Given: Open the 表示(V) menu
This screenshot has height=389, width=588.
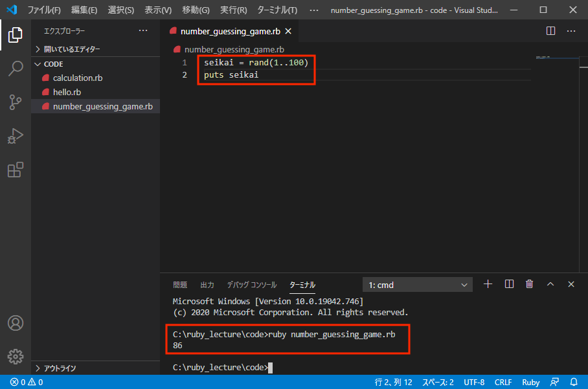Looking at the screenshot, I should pyautogui.click(x=158, y=10).
